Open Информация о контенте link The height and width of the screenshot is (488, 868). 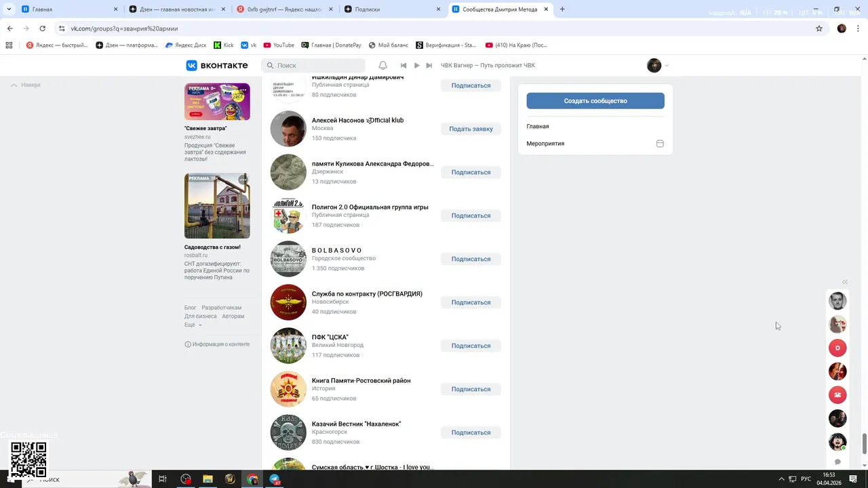[x=217, y=344]
